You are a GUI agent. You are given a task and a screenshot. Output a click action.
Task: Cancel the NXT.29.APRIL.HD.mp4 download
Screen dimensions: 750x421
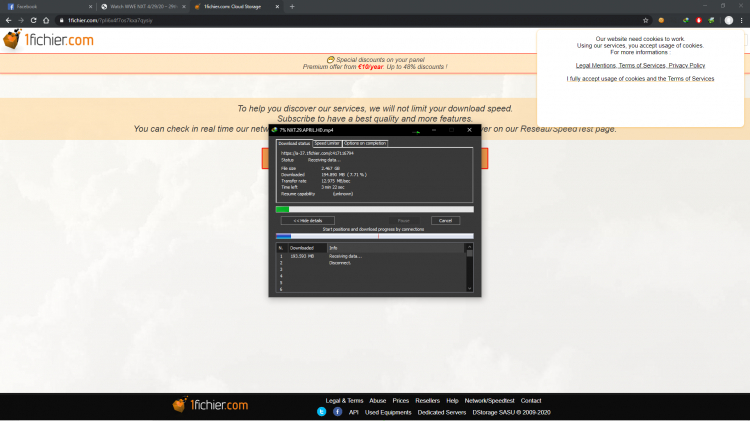[445, 221]
